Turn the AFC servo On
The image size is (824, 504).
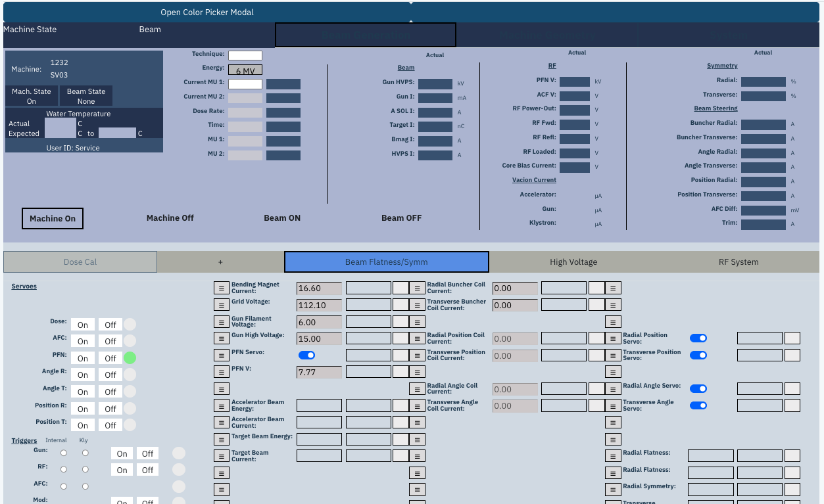click(83, 341)
